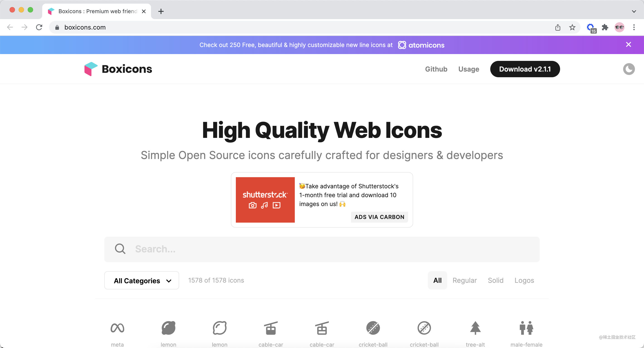Select the Solid icon style filter
Image resolution: width=644 pixels, height=348 pixels.
(x=495, y=280)
